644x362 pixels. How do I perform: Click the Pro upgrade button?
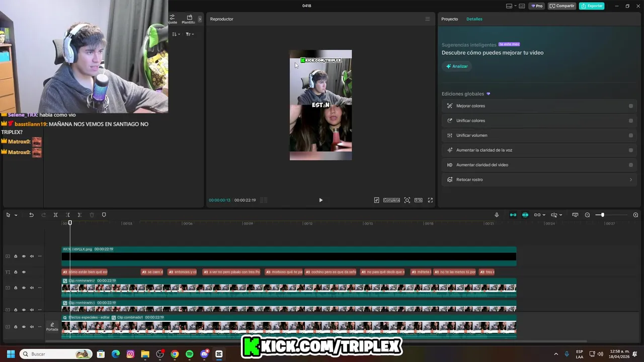pyautogui.click(x=536, y=6)
